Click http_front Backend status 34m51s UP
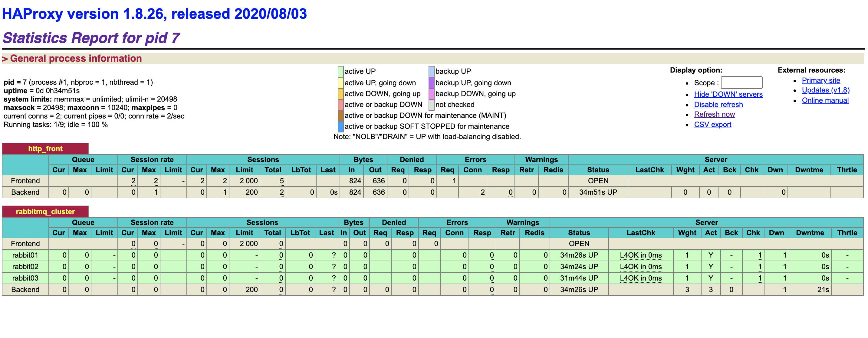Screen dimensions: 868x338 point(598,192)
